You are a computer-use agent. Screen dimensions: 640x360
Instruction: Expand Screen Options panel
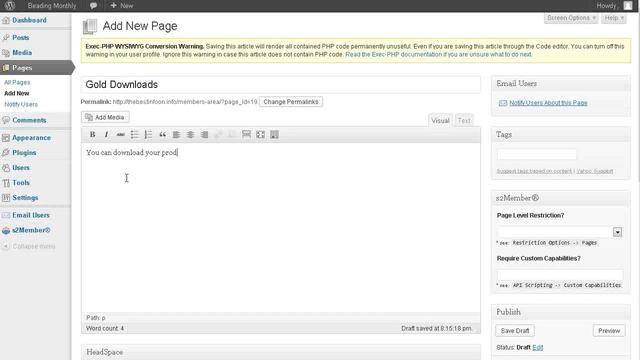click(x=571, y=18)
